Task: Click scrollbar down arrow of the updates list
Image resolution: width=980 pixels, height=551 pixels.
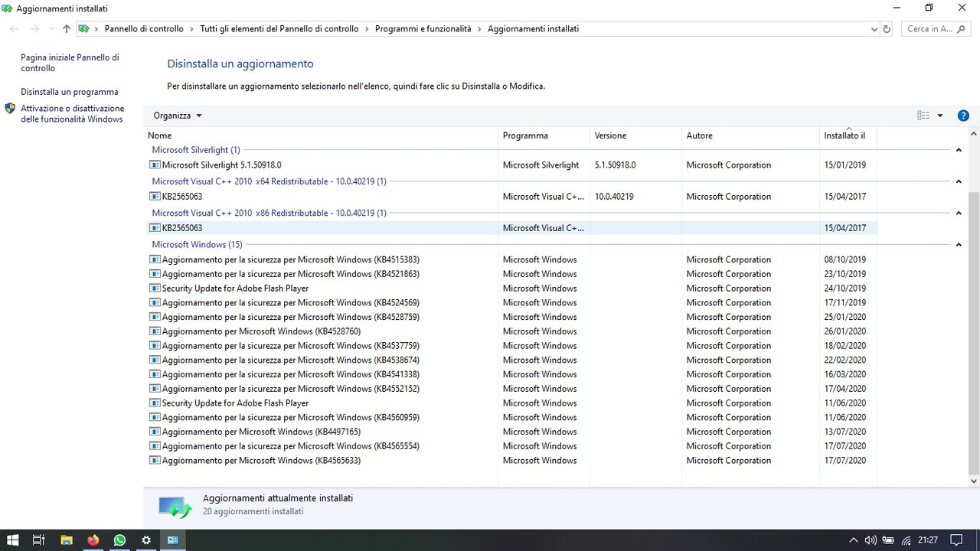Action: (x=974, y=481)
